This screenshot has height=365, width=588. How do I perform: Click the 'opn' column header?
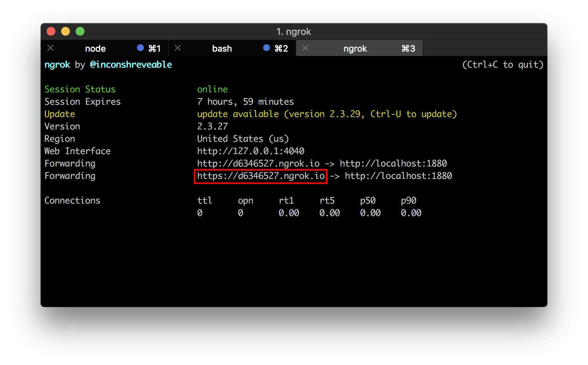click(x=246, y=201)
